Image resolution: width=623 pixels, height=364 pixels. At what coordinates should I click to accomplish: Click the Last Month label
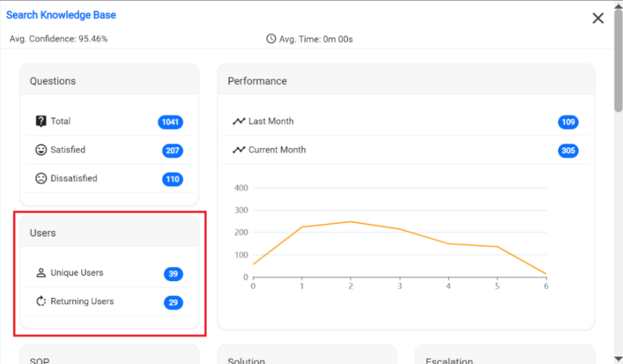[271, 121]
